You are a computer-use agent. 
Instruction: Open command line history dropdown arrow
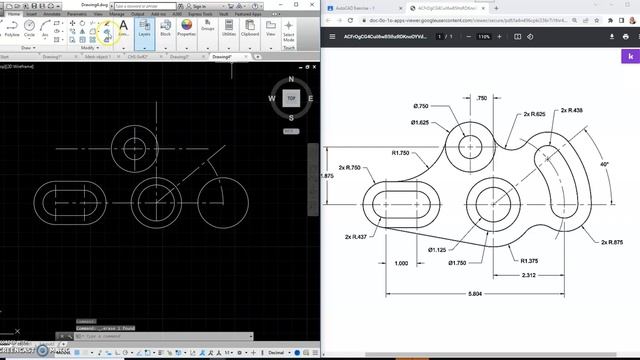pos(251,336)
